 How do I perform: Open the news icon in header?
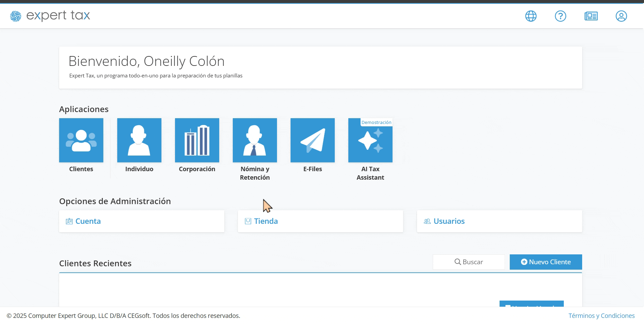(x=591, y=16)
